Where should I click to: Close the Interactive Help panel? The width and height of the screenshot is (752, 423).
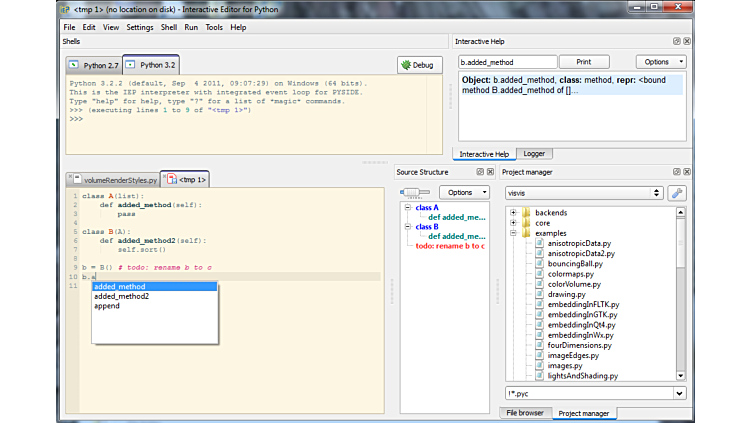pos(686,41)
